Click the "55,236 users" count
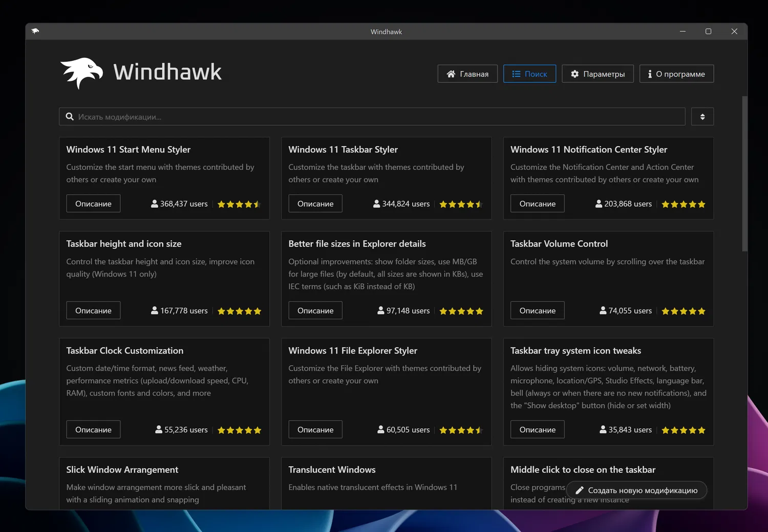 186,430
